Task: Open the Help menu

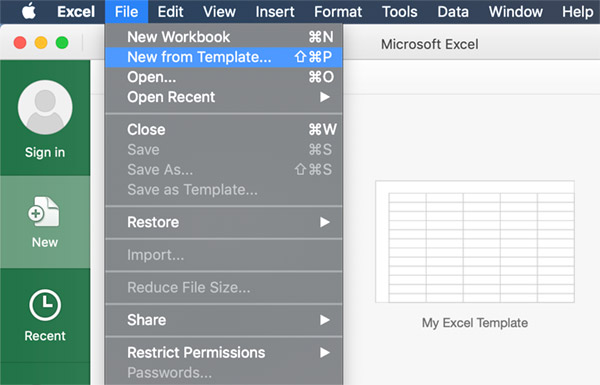Action: pyautogui.click(x=577, y=12)
